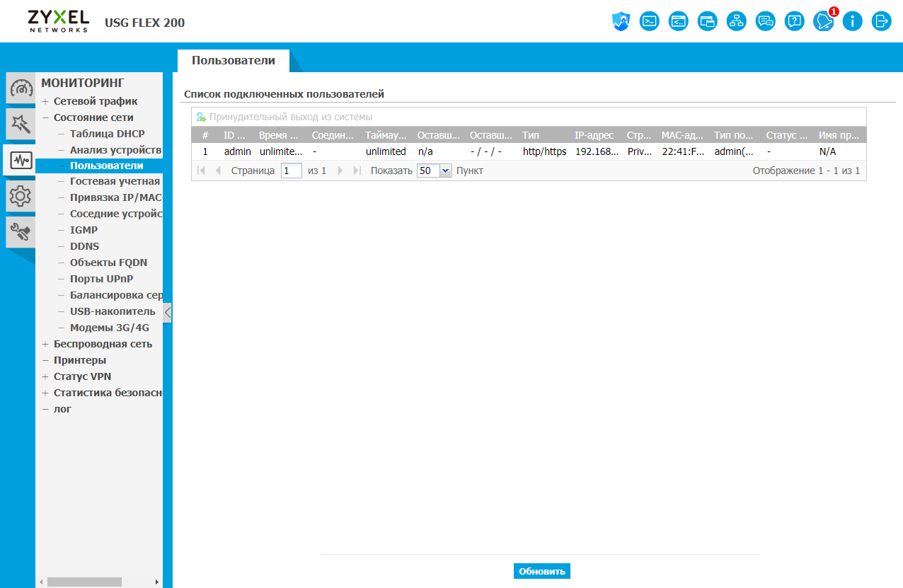This screenshot has width=903, height=588.
Task: Click the Отображение 1 - 1 из 1 text
Action: 806,171
